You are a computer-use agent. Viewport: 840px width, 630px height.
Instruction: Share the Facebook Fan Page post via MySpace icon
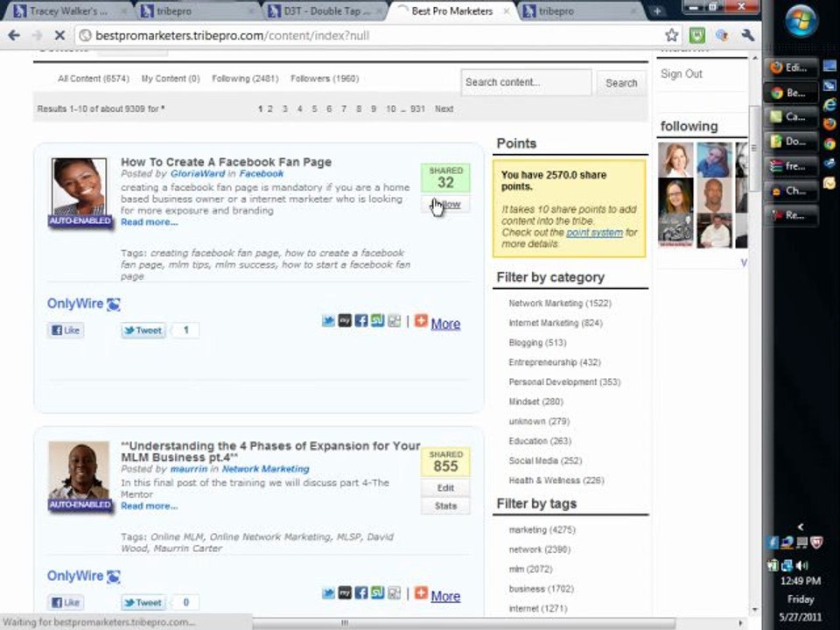tap(345, 321)
